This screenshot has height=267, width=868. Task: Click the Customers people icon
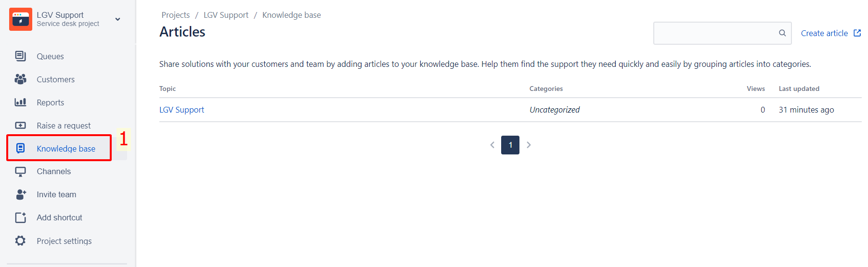20,79
